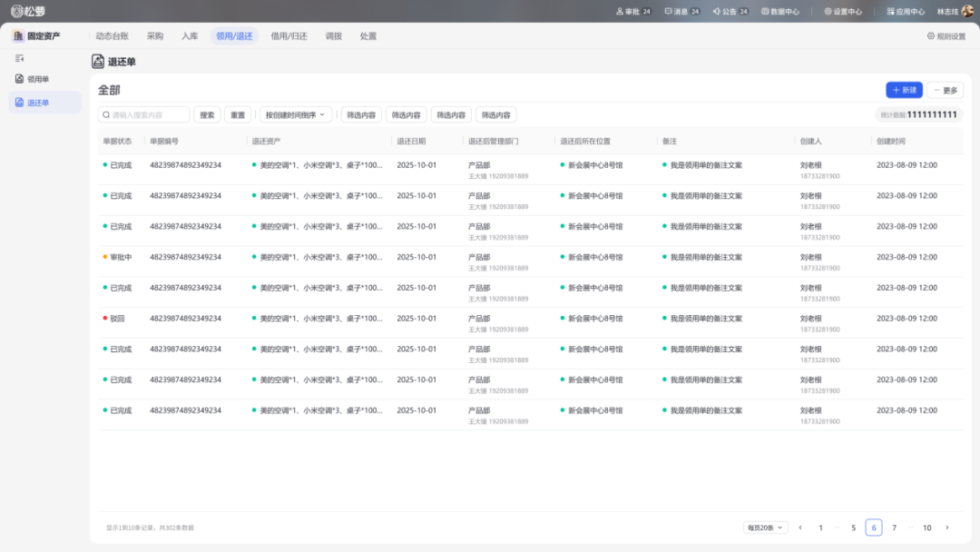
Task: Expand the 按创建时间倒序 sort dropdown
Action: coord(296,115)
